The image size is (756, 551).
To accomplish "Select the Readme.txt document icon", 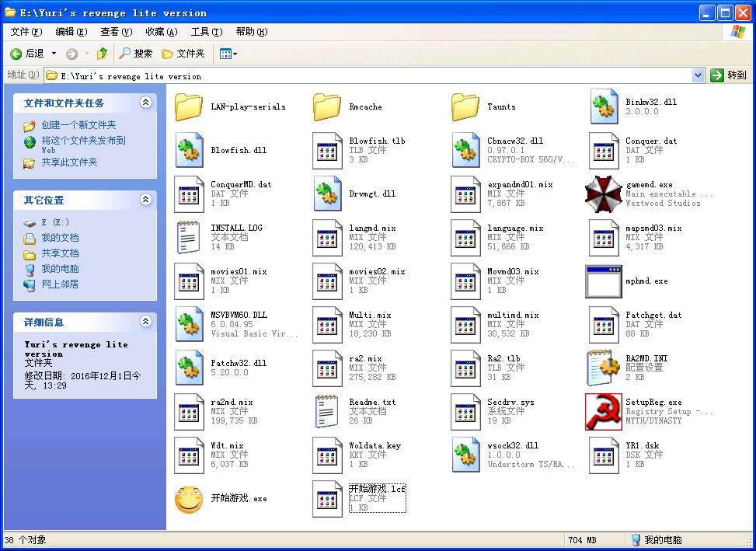I will click(x=327, y=411).
